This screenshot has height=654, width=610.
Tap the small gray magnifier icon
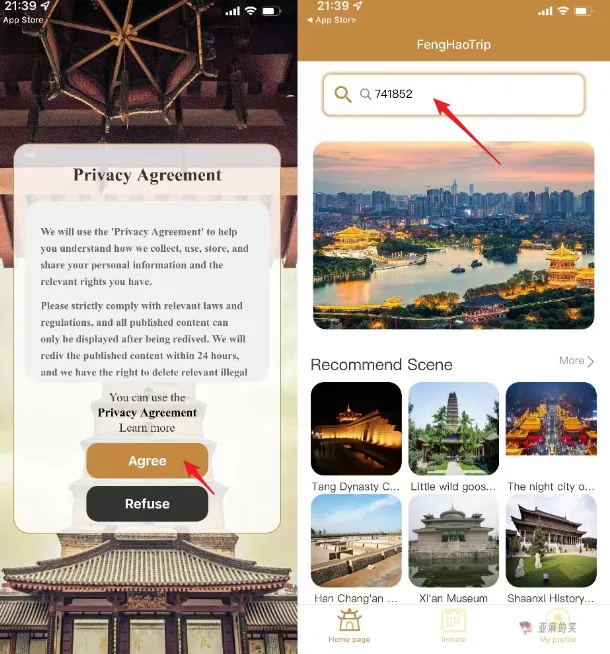point(365,94)
